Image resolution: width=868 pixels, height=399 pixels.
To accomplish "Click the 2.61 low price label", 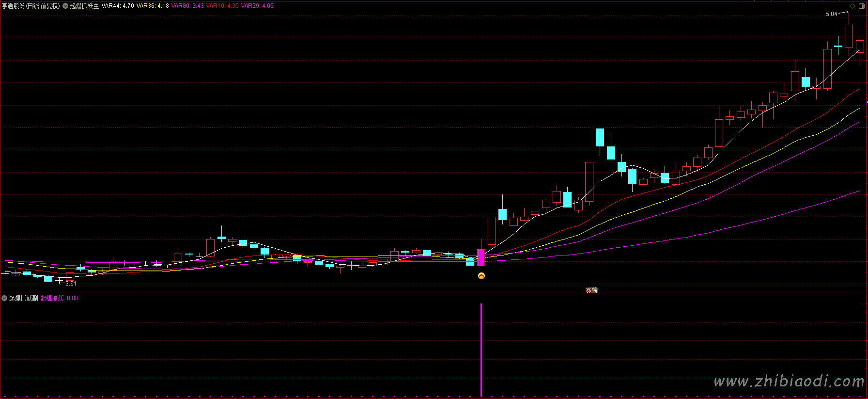I will point(71,284).
